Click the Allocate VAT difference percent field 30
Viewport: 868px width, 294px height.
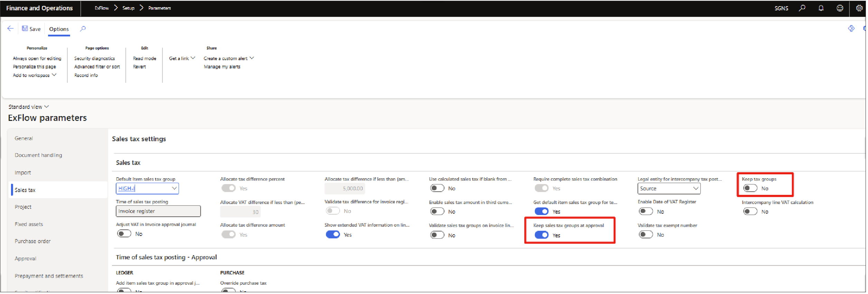tap(241, 212)
